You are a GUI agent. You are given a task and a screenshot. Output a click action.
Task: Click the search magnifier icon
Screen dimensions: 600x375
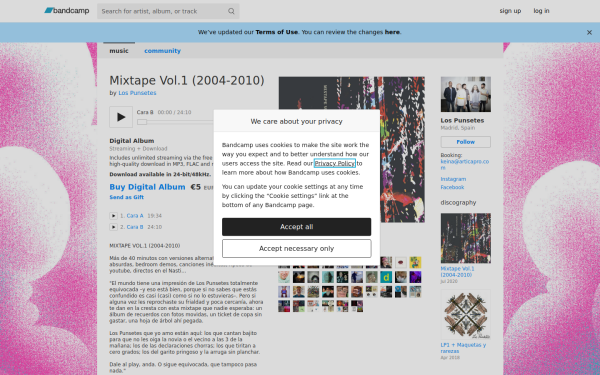(x=231, y=11)
